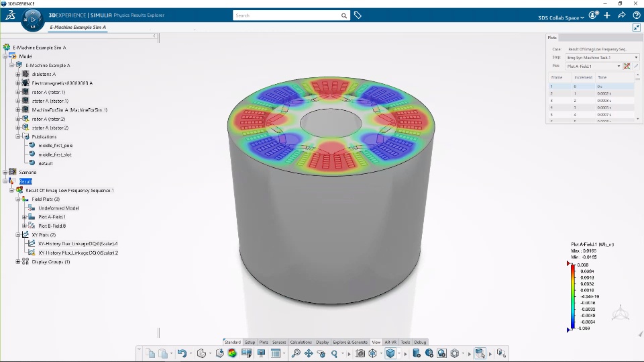Click the Copy icon in bottom toolbar
The image size is (644, 362).
[150, 353]
